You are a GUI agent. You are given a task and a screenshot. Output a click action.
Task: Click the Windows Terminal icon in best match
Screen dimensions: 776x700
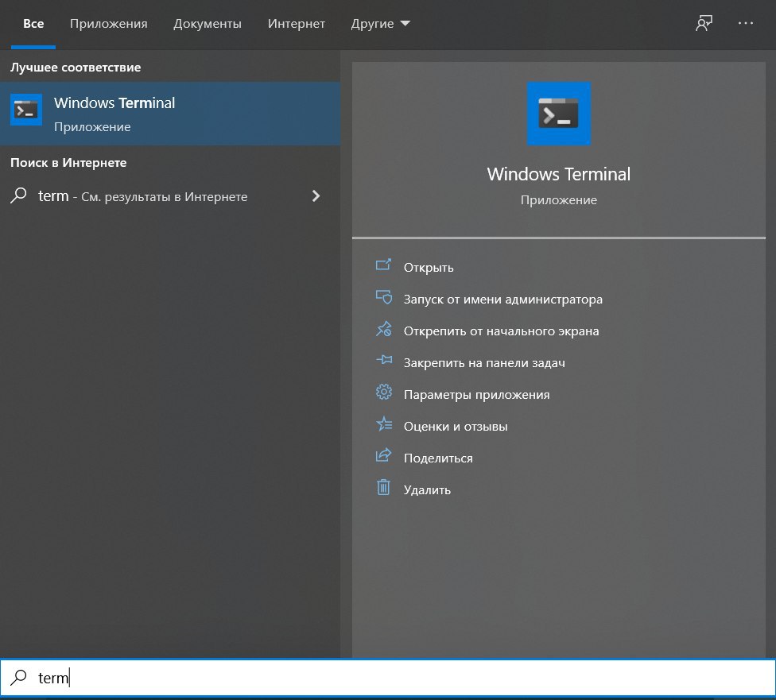coord(25,110)
